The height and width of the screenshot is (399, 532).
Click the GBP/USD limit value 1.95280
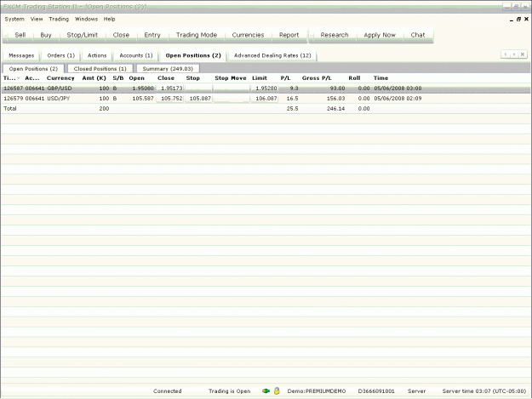265,88
